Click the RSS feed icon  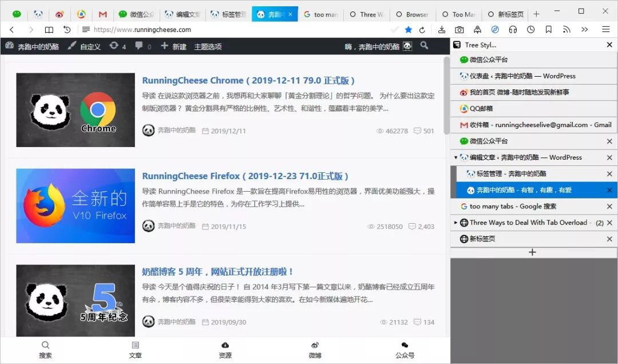(x=566, y=30)
